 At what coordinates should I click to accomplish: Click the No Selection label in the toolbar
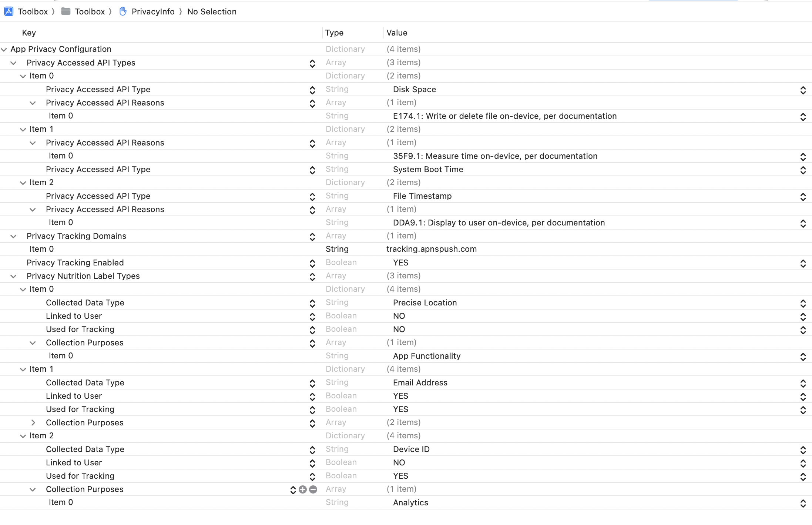(211, 11)
